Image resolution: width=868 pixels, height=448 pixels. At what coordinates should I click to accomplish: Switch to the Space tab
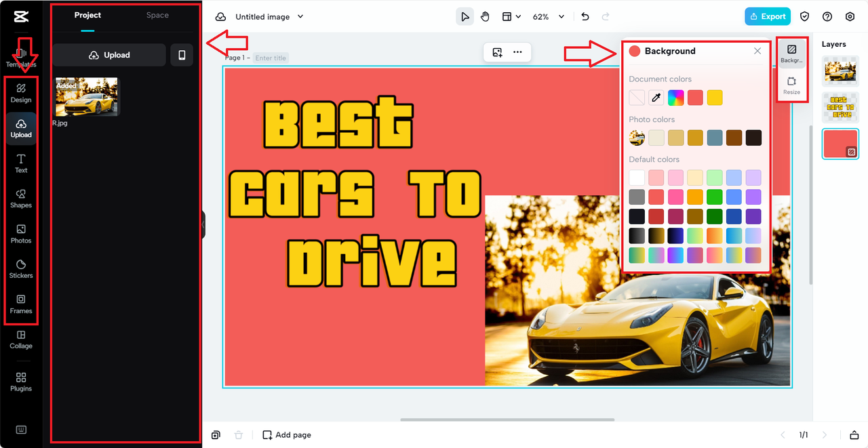(x=157, y=15)
